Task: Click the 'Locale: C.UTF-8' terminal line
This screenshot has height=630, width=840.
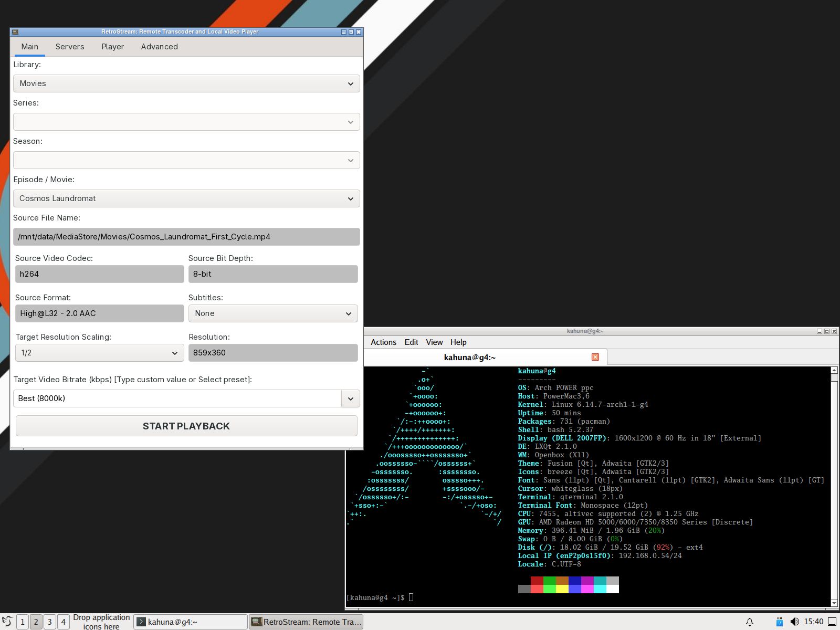Action: [550, 564]
